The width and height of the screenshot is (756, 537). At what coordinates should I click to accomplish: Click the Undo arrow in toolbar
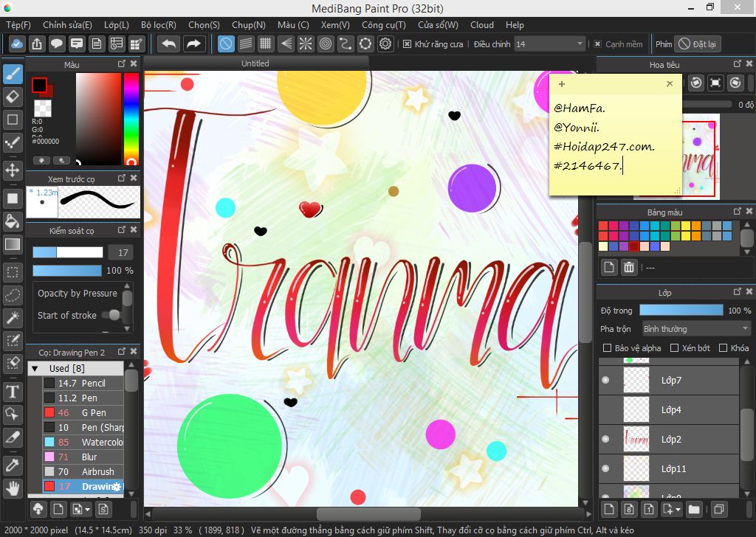click(169, 44)
